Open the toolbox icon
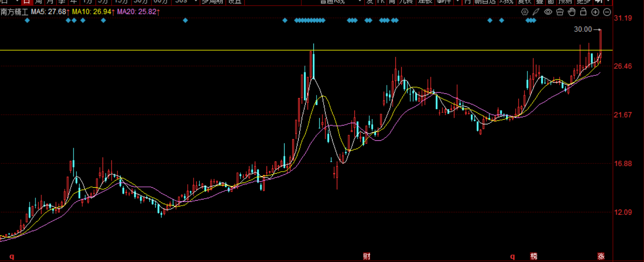This screenshot has height=262, width=644. tap(560, 12)
